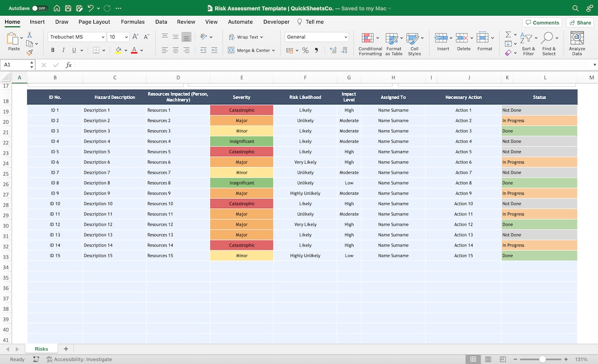Open Format as Table gallery
Screen dimensions: 598x364
pyautogui.click(x=394, y=43)
